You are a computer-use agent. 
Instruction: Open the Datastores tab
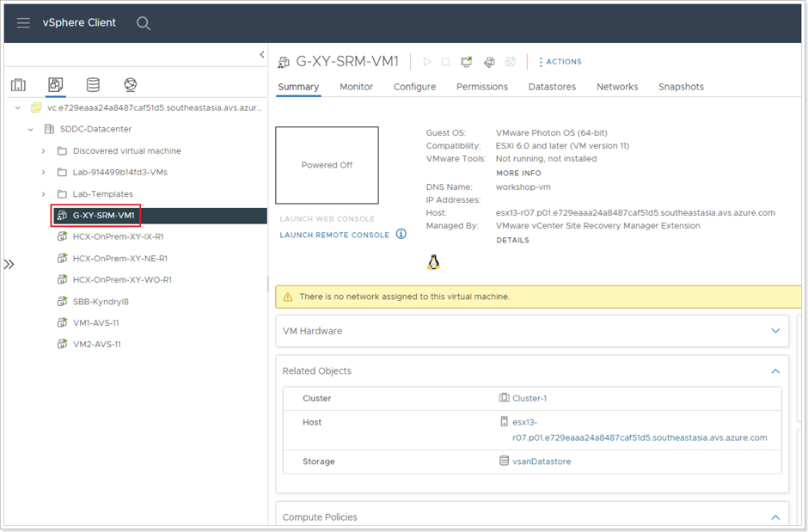(552, 87)
